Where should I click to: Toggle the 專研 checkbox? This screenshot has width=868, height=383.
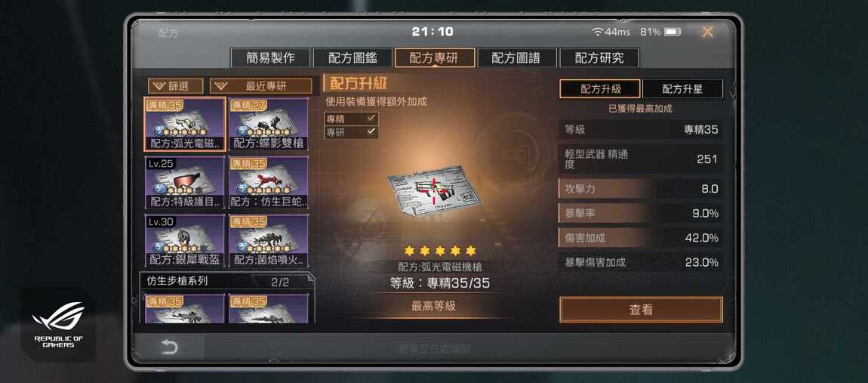point(371,132)
